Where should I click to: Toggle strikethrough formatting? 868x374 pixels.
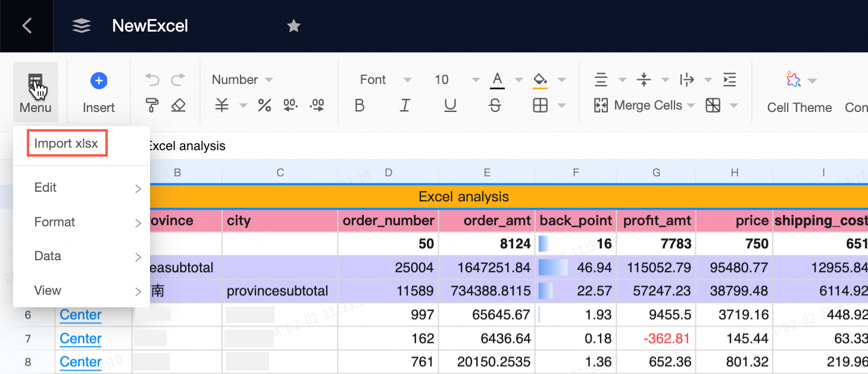(495, 105)
